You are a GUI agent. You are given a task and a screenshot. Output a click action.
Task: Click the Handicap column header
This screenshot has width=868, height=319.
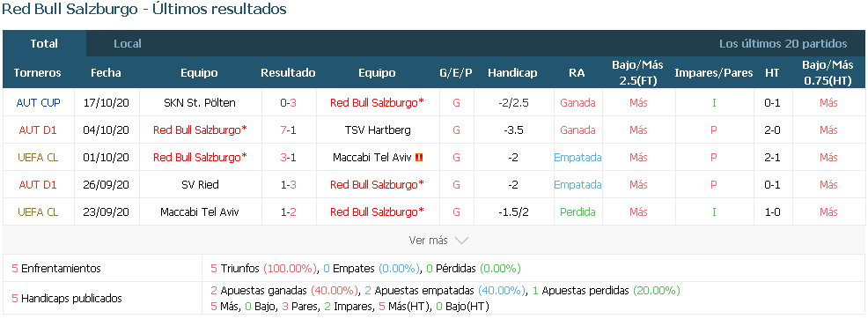512,72
